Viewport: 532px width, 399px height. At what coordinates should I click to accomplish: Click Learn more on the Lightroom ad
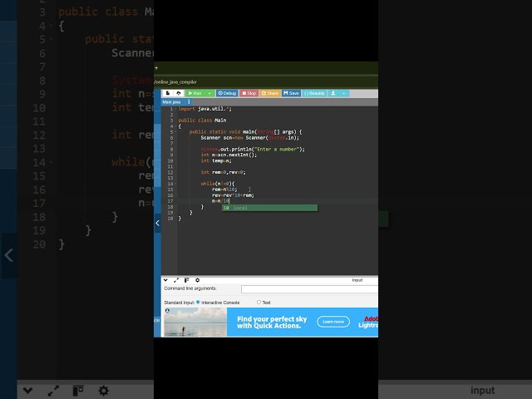pyautogui.click(x=333, y=322)
